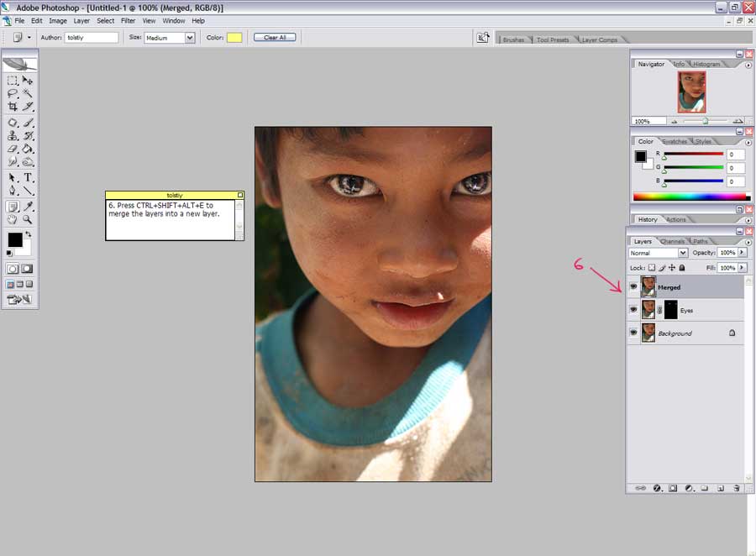Open the File Browser toggle icon
The height and width of the screenshot is (556, 756).
coord(483,38)
